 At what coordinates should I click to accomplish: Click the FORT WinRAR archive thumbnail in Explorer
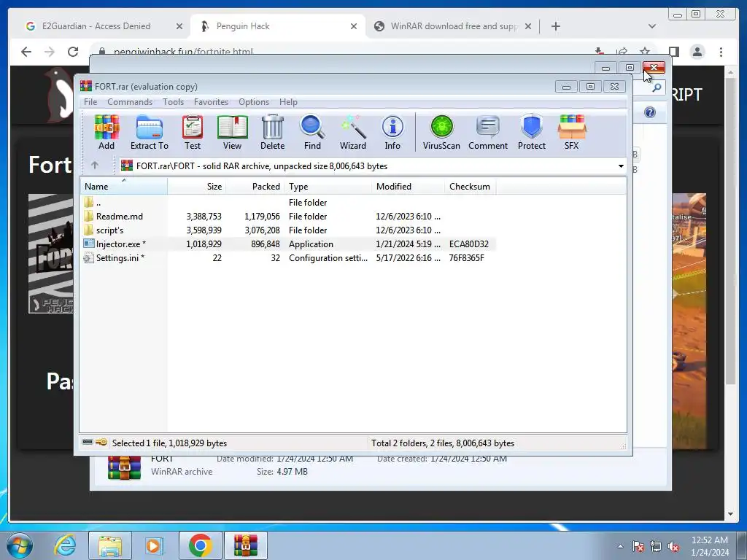coord(124,467)
